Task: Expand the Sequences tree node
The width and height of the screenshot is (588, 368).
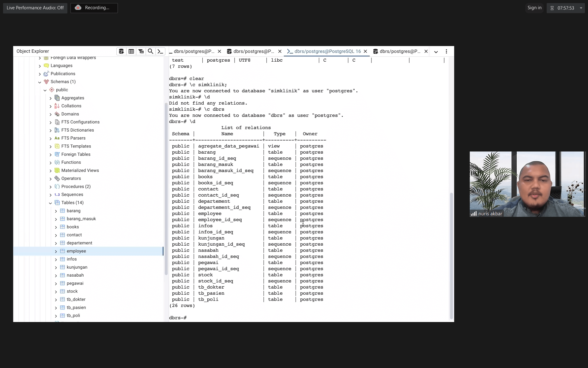Action: [x=51, y=195]
